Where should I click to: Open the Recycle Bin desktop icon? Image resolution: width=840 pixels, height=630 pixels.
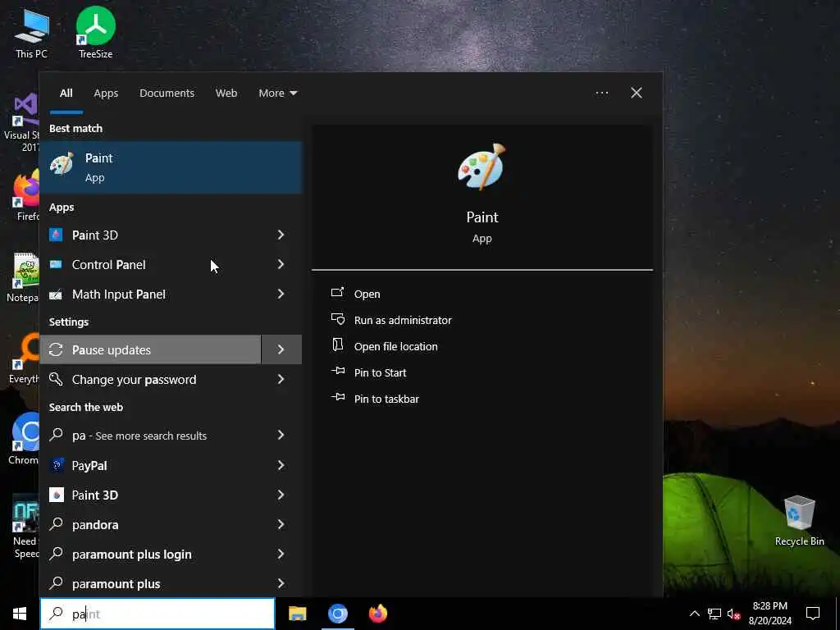[799, 520]
